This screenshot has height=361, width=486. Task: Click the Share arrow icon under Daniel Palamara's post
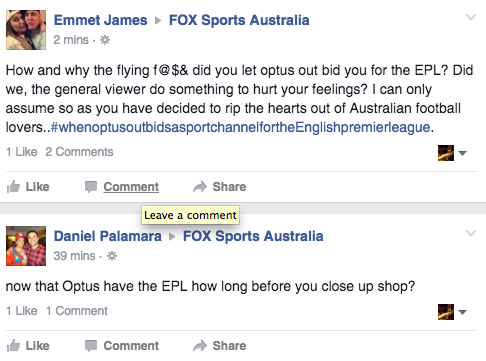pyautogui.click(x=200, y=346)
